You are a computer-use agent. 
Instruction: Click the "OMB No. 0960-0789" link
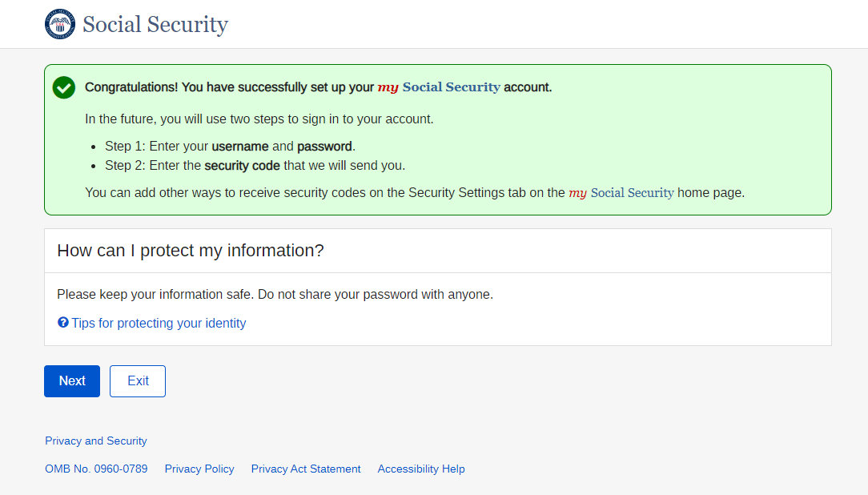click(x=96, y=469)
